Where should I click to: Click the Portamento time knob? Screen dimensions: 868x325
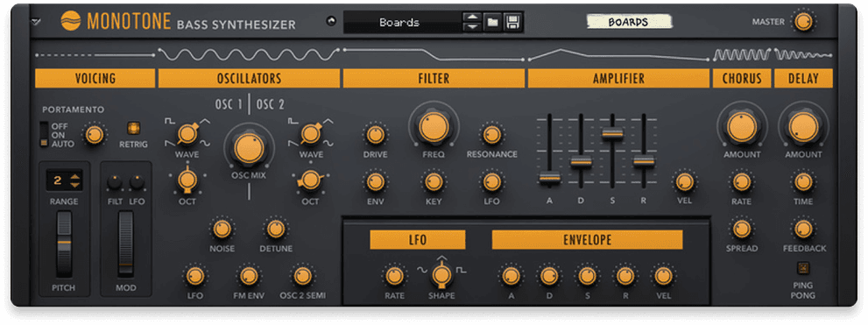tap(95, 135)
